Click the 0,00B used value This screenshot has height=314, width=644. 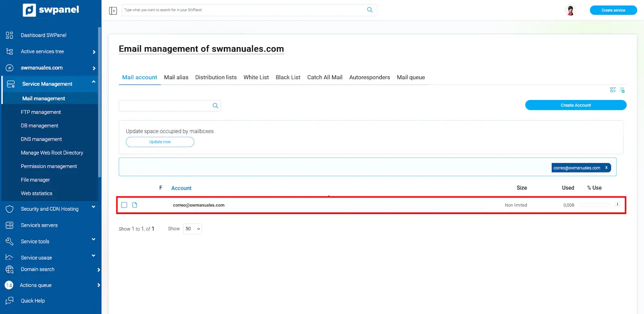pyautogui.click(x=569, y=205)
